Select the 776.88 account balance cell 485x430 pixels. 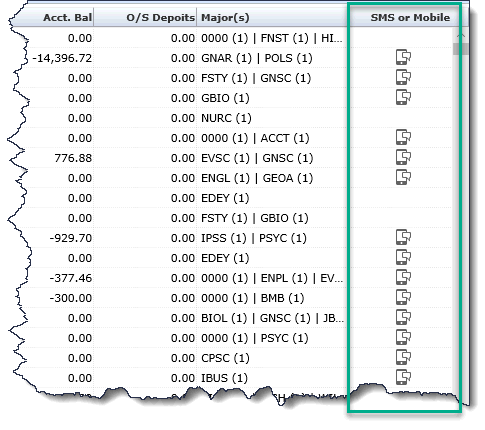[73, 158]
